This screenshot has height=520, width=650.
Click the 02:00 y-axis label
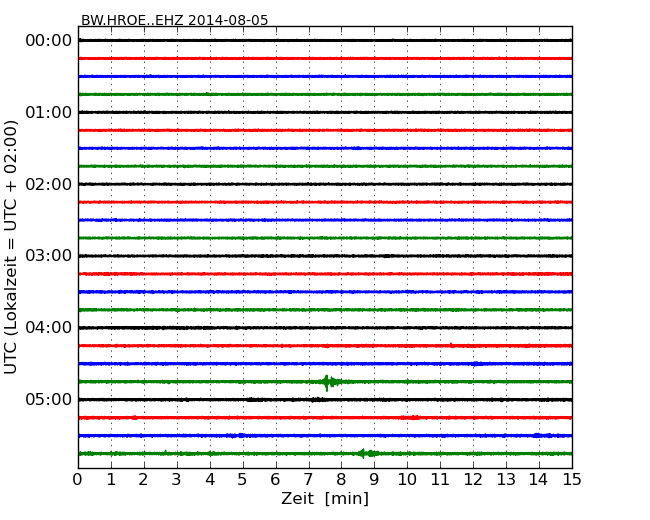point(49,184)
